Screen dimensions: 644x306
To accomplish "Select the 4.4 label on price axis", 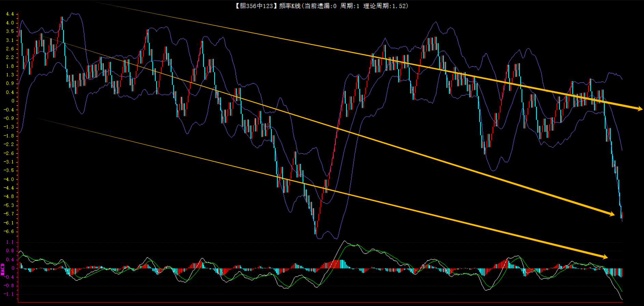I will pos(10,14).
